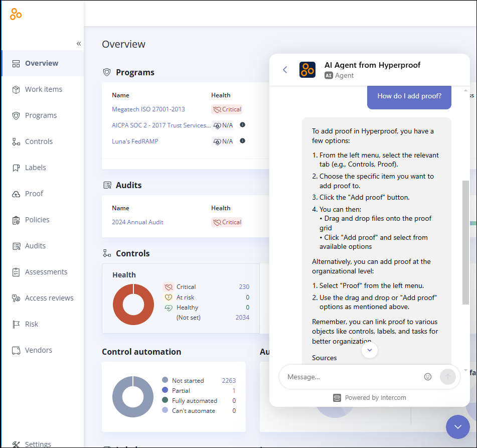Click the "Control automation" section heading
This screenshot has width=477, height=448.
(x=141, y=352)
